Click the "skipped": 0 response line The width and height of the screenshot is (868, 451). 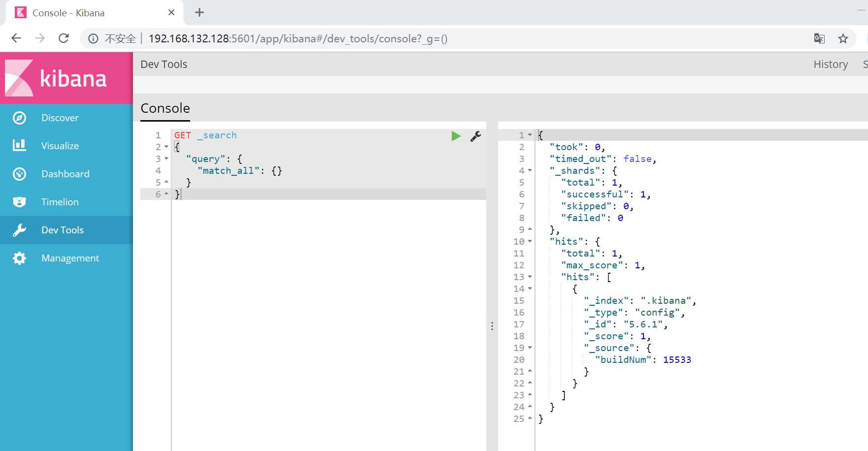tap(598, 206)
